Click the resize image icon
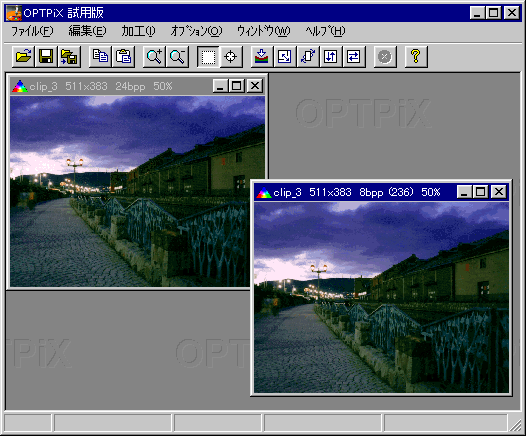The height and width of the screenshot is (436, 526). pos(284,56)
